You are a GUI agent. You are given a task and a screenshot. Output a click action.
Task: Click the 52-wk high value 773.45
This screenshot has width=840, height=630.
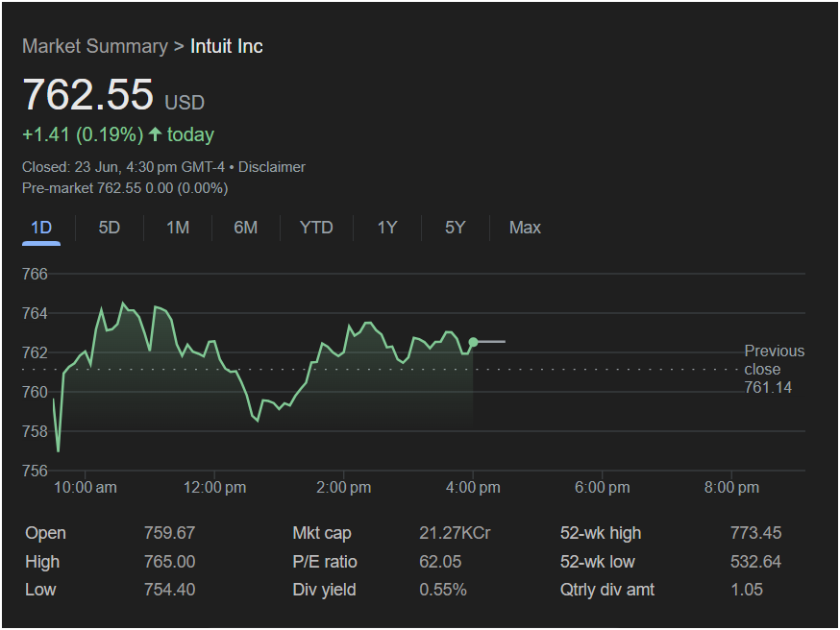(x=755, y=533)
